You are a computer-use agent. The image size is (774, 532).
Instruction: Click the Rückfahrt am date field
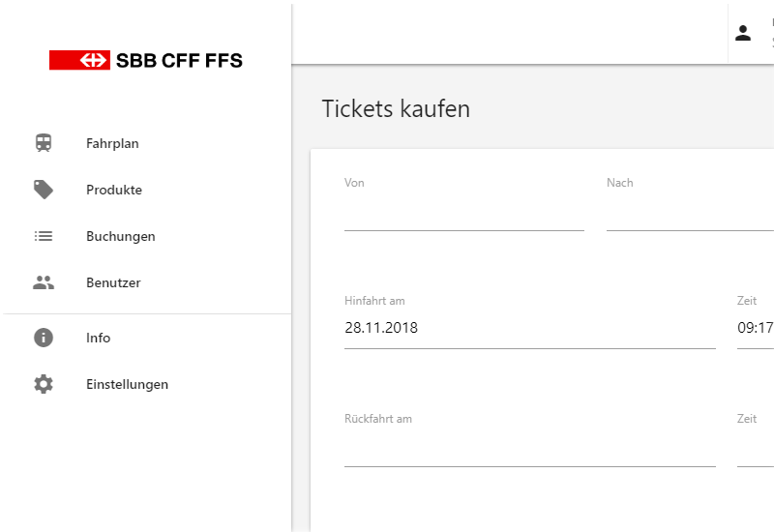[529, 446]
